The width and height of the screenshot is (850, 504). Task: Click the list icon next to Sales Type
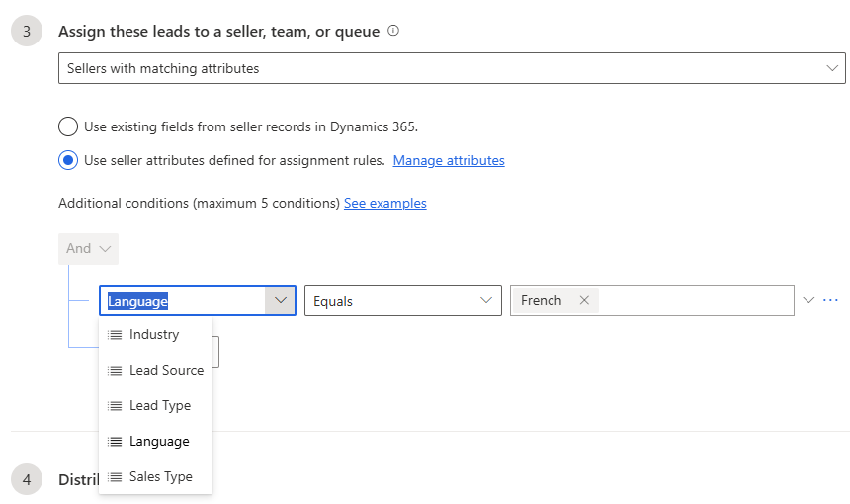(x=115, y=477)
